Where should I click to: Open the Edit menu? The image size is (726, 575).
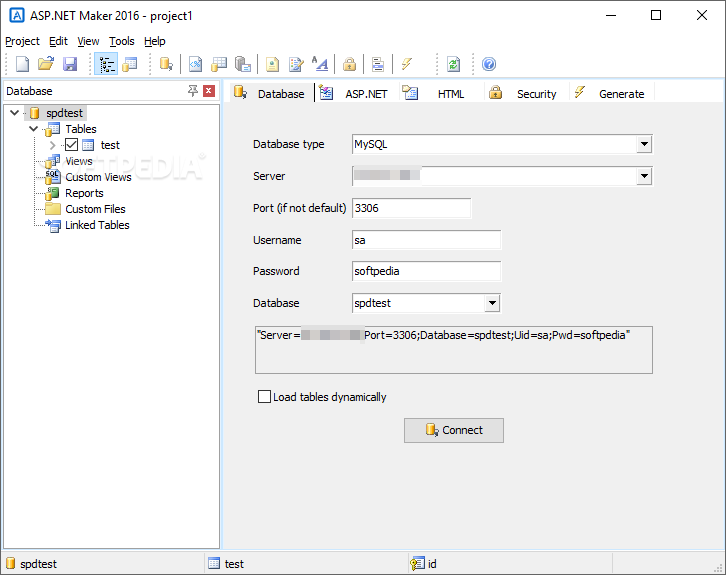58,41
